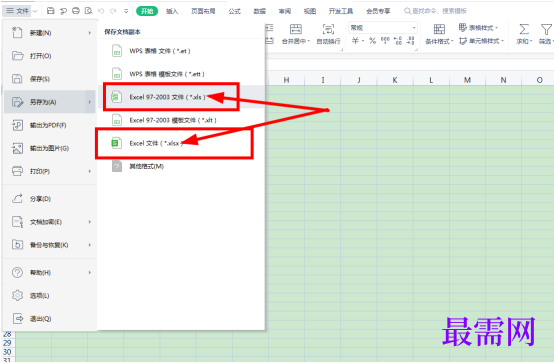Image resolution: width=554 pixels, height=363 pixels.
Task: Choose 另存为(A) in file menu
Action: (x=50, y=102)
